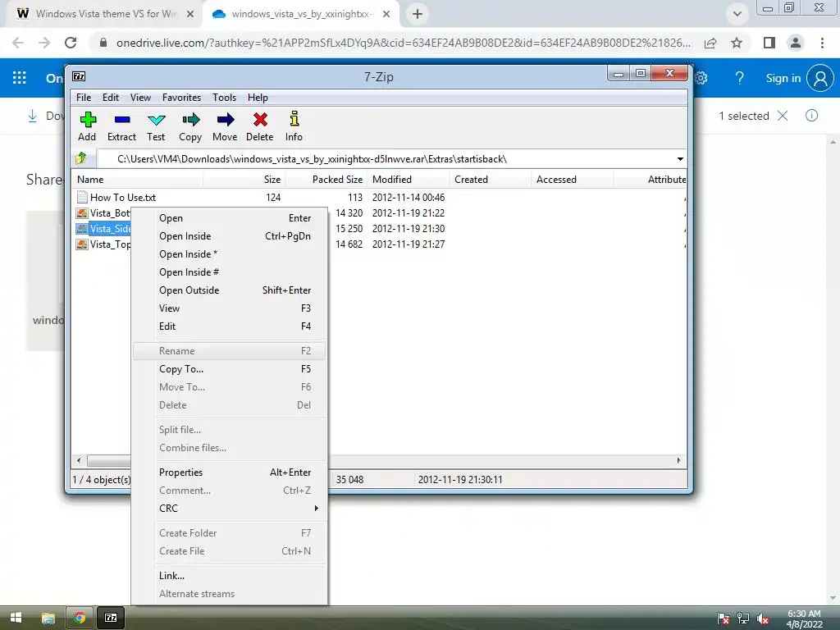Open the File menu
840x630 pixels.
tap(84, 98)
